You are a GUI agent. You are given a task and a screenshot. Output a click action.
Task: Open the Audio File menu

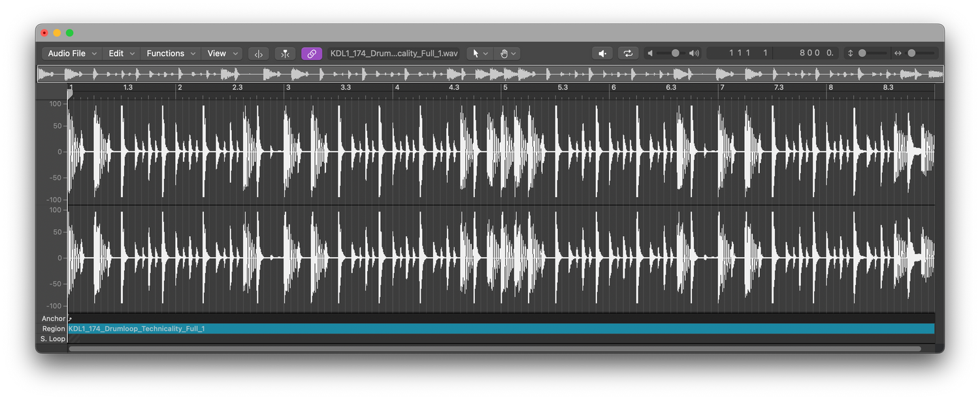click(72, 54)
